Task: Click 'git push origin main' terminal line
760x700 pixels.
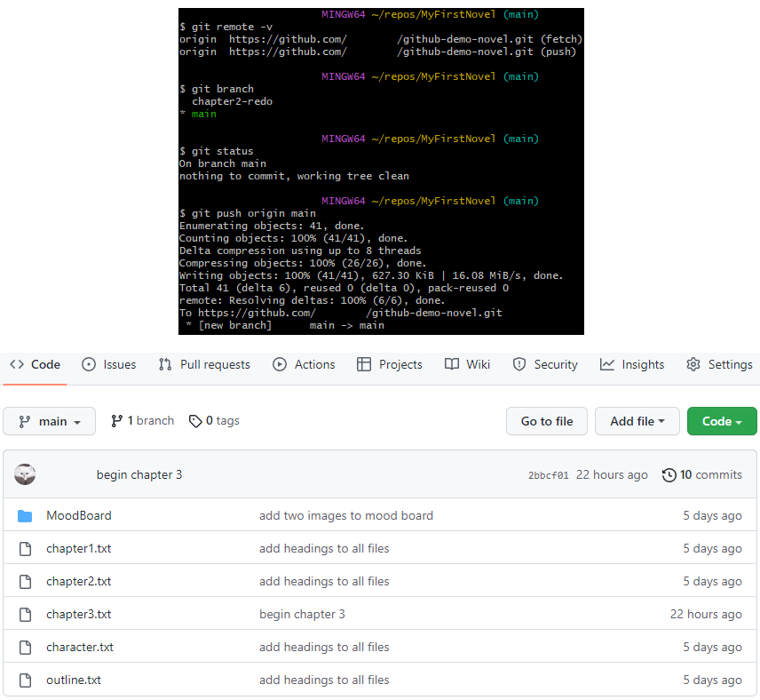Action: click(x=254, y=213)
